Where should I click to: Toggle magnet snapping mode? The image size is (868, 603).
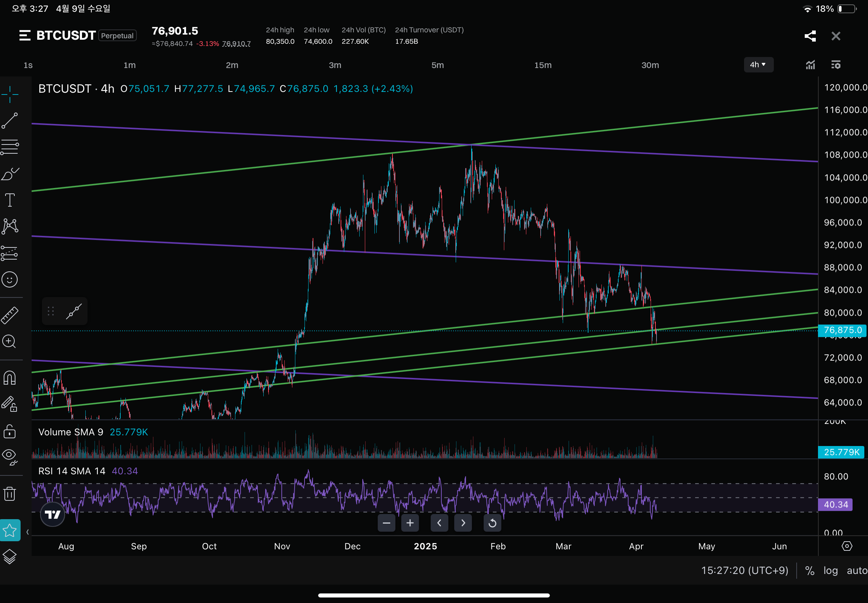[10, 378]
